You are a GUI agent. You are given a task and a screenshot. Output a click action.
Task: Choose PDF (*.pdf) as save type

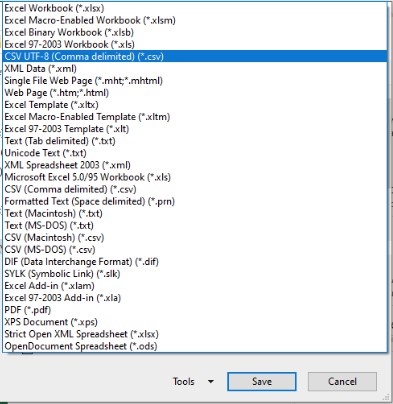tap(195, 310)
